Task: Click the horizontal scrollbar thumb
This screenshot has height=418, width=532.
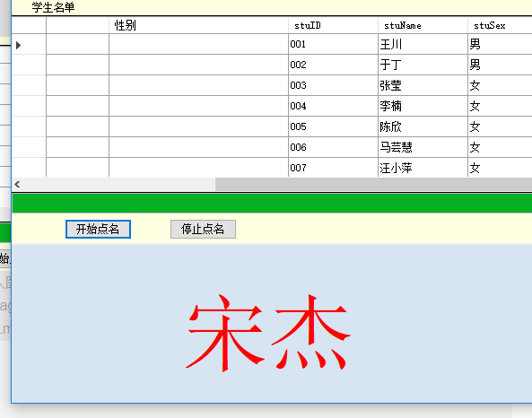Action: click(x=373, y=184)
